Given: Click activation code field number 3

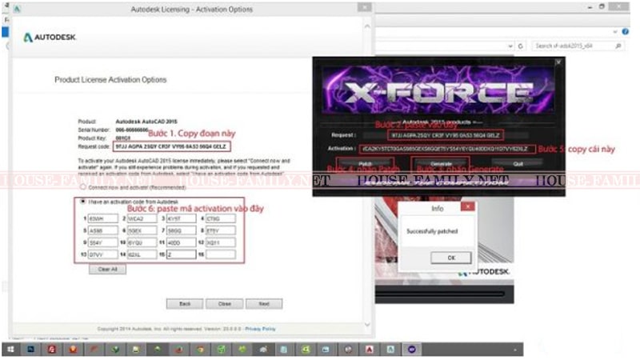Looking at the screenshot, I should coord(182,218).
